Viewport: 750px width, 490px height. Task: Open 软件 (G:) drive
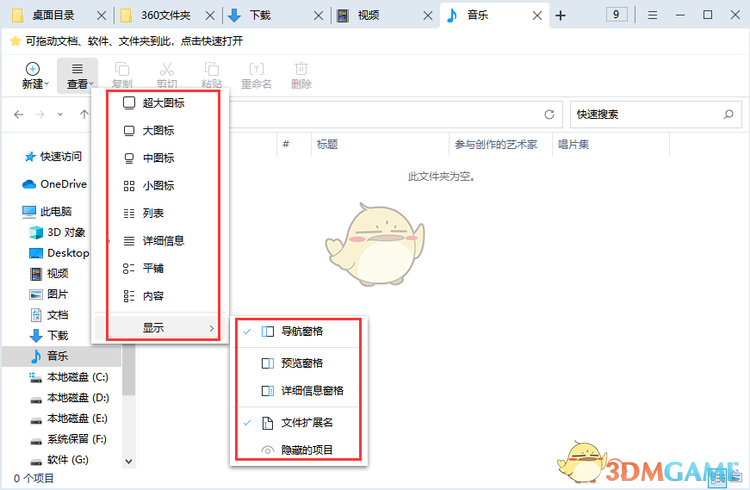point(59,460)
